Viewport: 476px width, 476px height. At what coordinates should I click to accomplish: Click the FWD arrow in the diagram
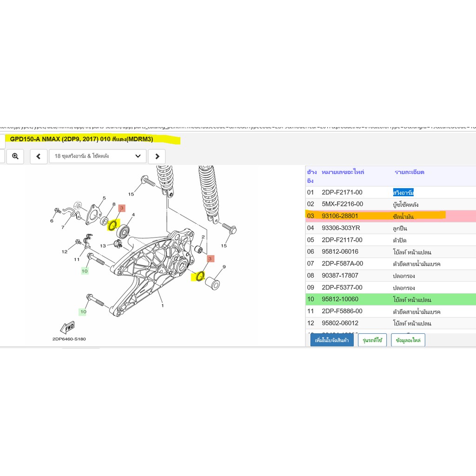67,328
